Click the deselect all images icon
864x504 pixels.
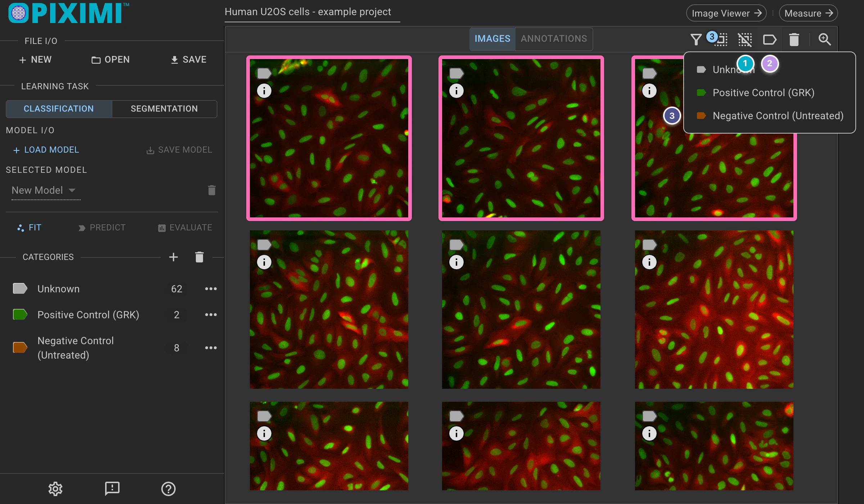tap(745, 40)
